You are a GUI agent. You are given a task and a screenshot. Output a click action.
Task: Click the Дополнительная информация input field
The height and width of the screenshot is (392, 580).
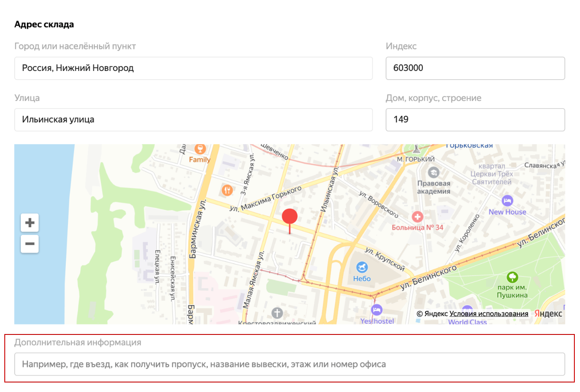pos(290,364)
